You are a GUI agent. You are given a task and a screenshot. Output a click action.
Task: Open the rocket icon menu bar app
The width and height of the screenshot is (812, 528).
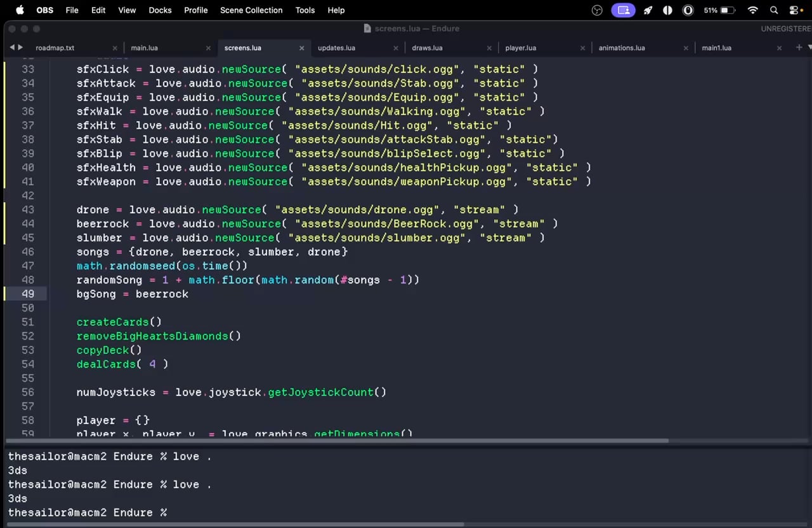[x=648, y=10]
